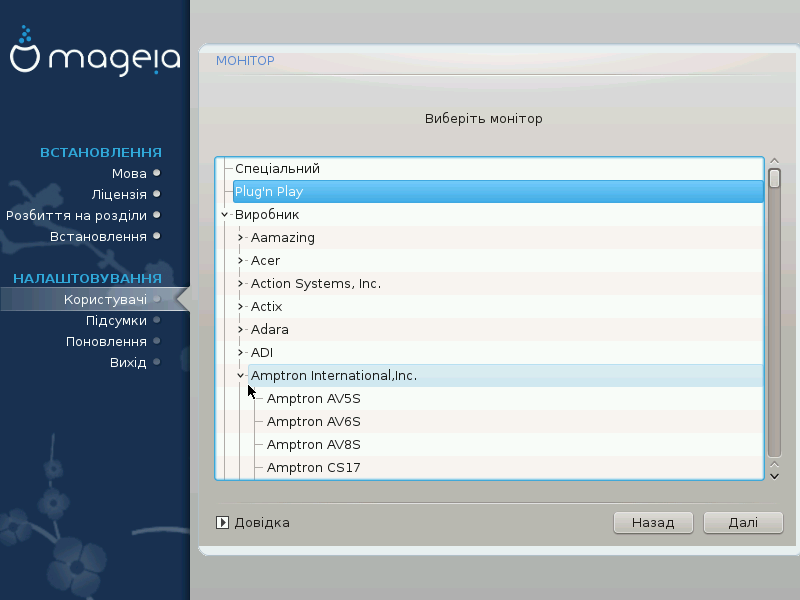
Task: Click the Action Systems, Inc. row text
Action: click(x=316, y=284)
